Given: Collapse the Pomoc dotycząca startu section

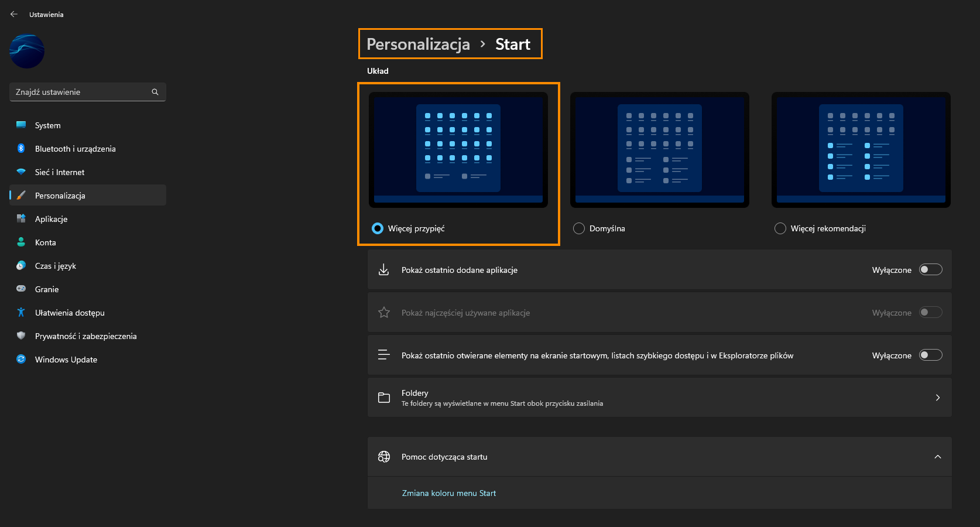Looking at the screenshot, I should [937, 457].
